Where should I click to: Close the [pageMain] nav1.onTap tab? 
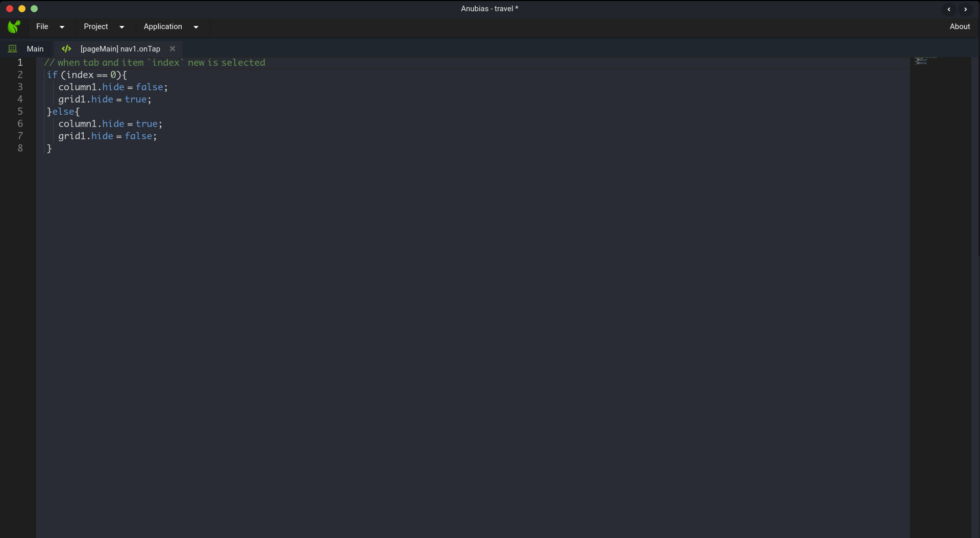[173, 49]
